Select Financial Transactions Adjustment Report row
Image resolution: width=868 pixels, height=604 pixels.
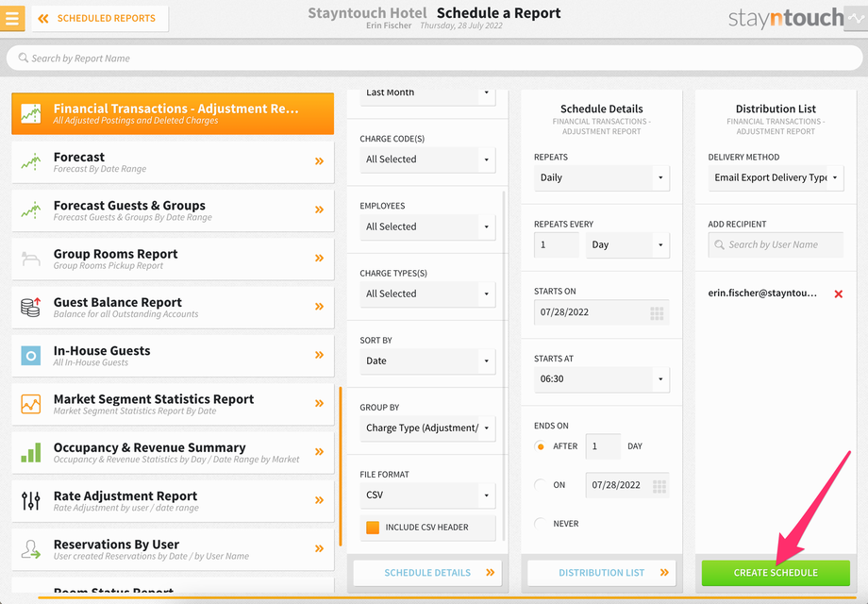(173, 113)
